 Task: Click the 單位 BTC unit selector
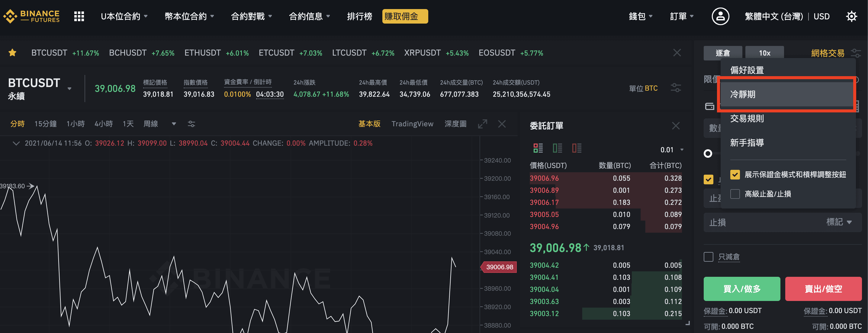point(643,88)
